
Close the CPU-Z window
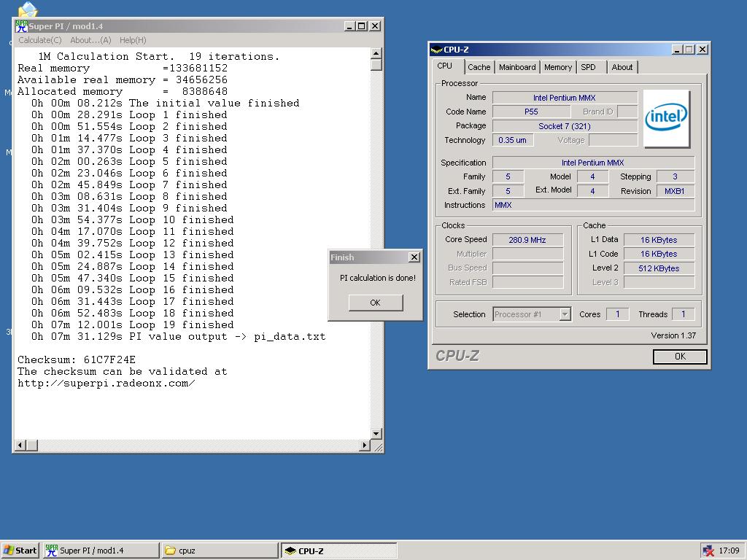tap(703, 49)
